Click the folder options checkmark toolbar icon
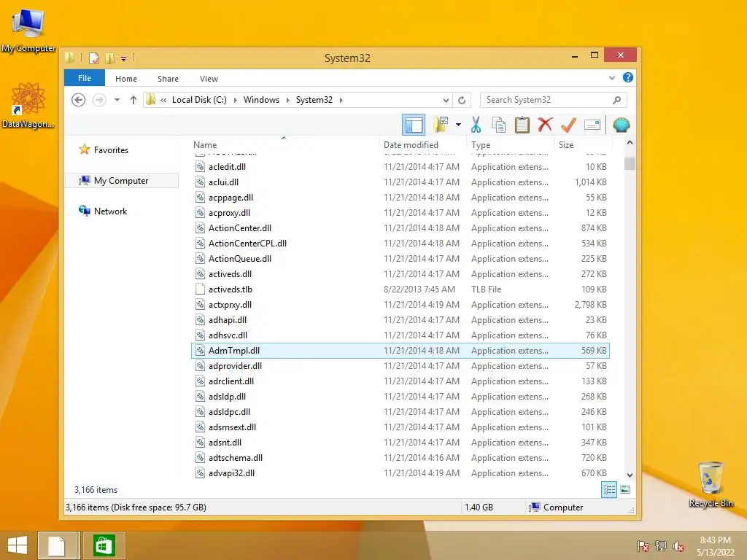Viewport: 747px width, 560px height. pyautogui.click(x=441, y=125)
